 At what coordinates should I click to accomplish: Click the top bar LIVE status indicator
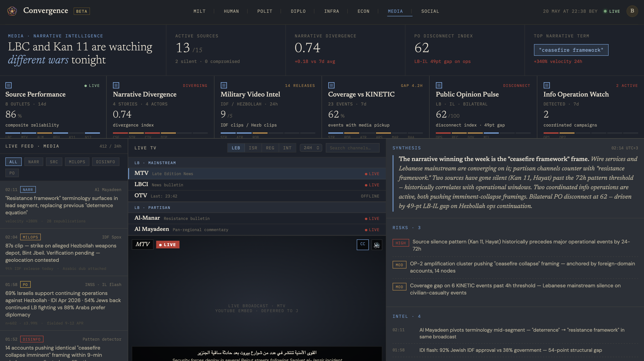pyautogui.click(x=612, y=11)
